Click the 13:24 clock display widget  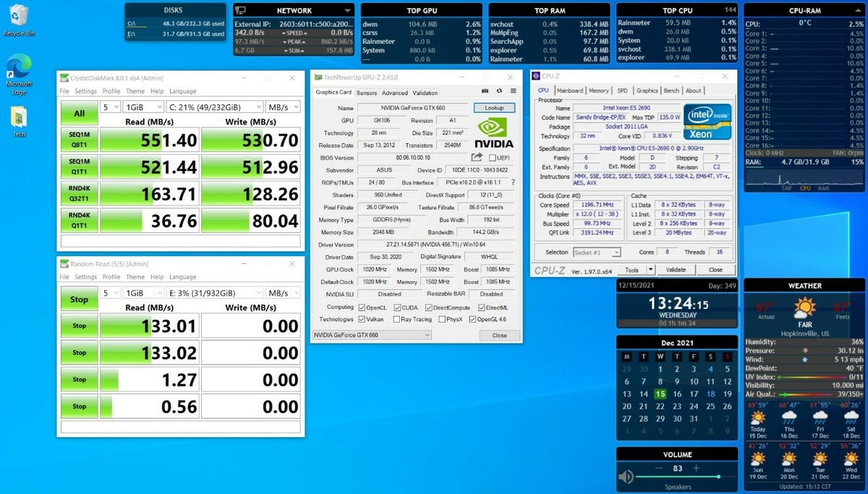[678, 304]
